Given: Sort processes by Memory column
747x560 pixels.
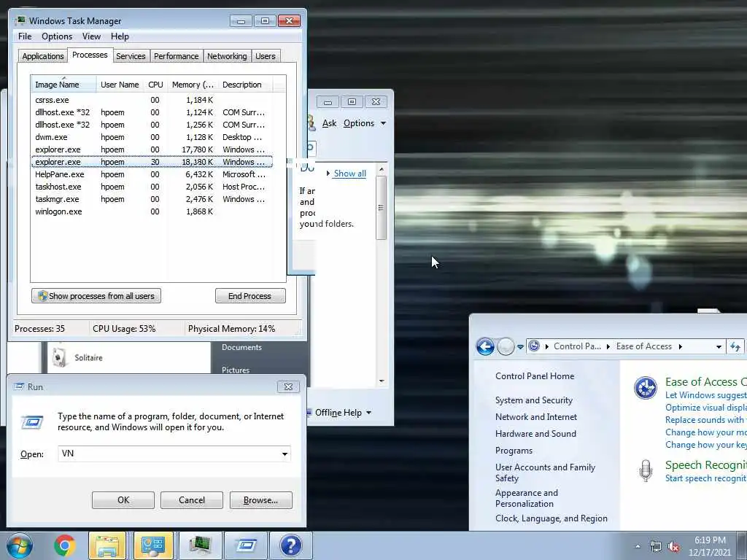Looking at the screenshot, I should (193, 85).
